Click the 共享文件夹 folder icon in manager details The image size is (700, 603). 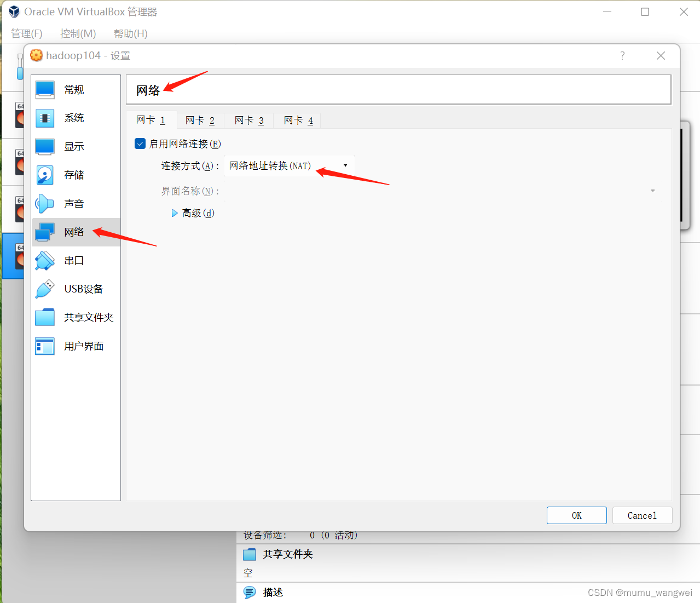pyautogui.click(x=250, y=554)
